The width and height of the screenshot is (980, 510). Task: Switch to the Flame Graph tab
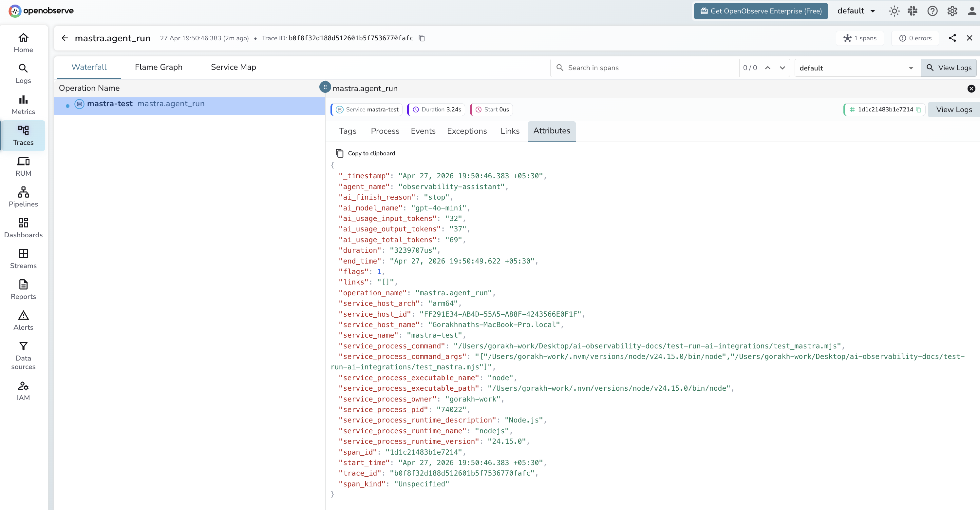pos(159,67)
